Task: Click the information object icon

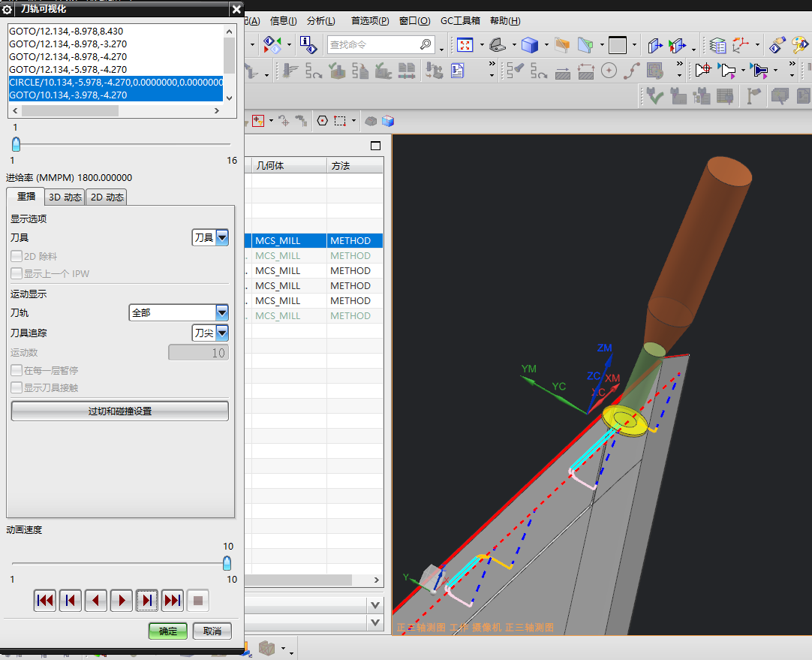Action: click(x=308, y=45)
